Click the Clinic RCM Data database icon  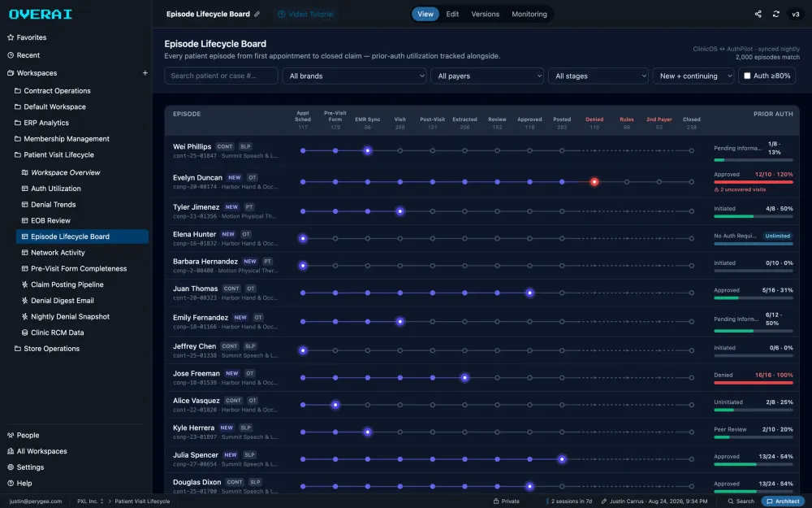(x=25, y=332)
